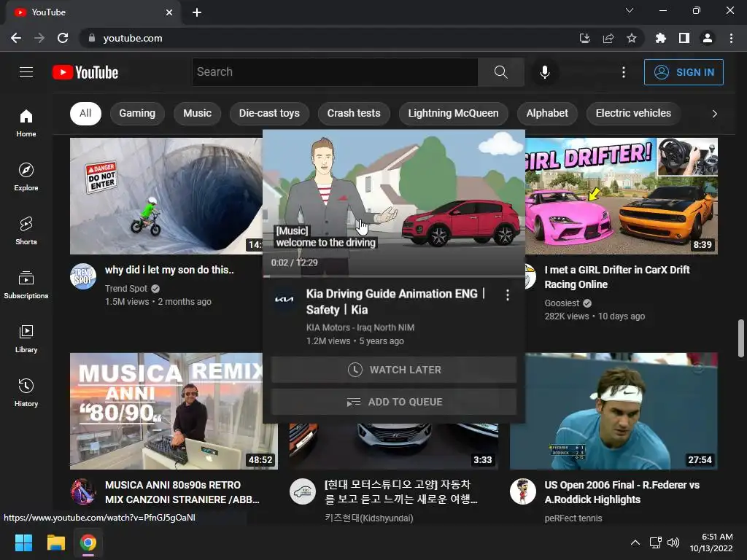This screenshot has height=560, width=747.
Task: Select the Lightning McQueen chip
Action: tap(454, 113)
